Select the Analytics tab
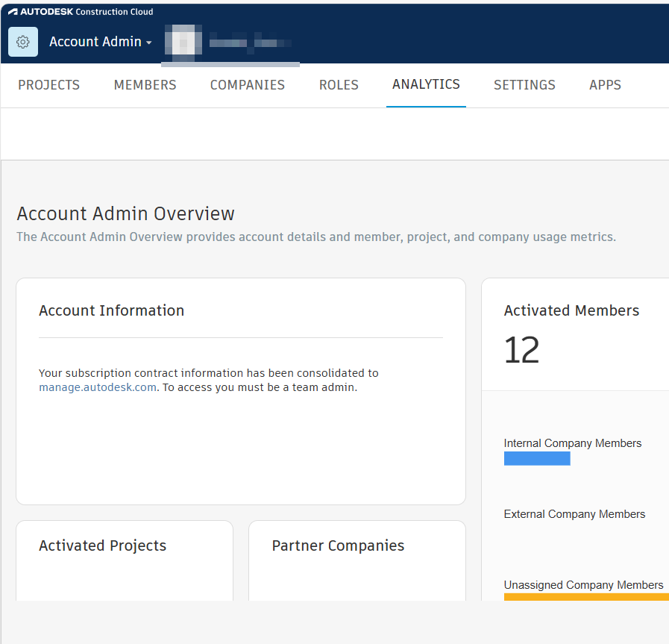This screenshot has width=669, height=644. 426,84
